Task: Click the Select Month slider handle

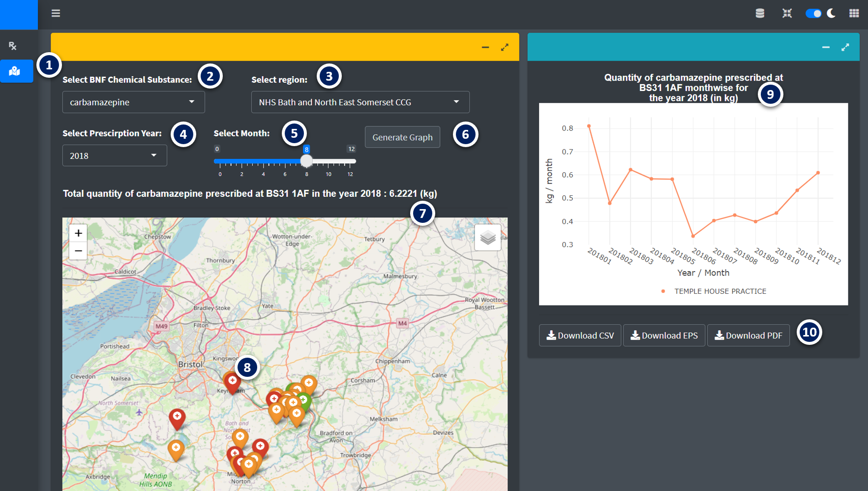Action: (306, 161)
